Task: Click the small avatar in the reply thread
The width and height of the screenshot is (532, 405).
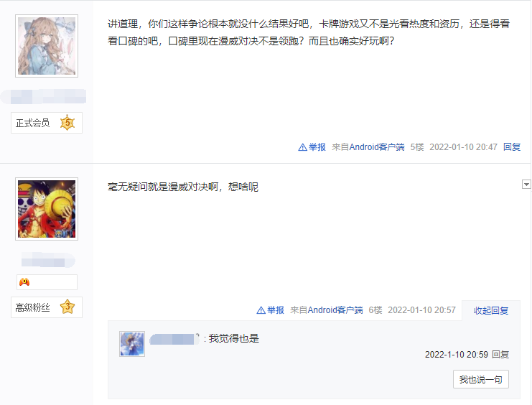Action: coord(132,344)
